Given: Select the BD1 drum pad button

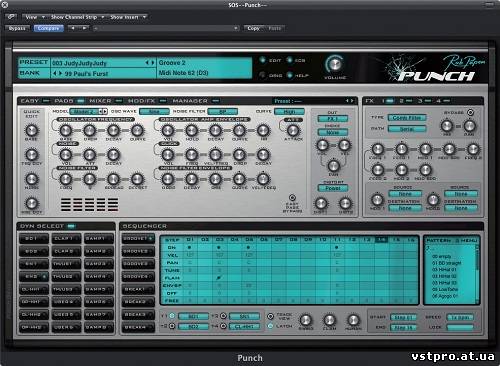Looking at the screenshot, I should click(34, 238).
